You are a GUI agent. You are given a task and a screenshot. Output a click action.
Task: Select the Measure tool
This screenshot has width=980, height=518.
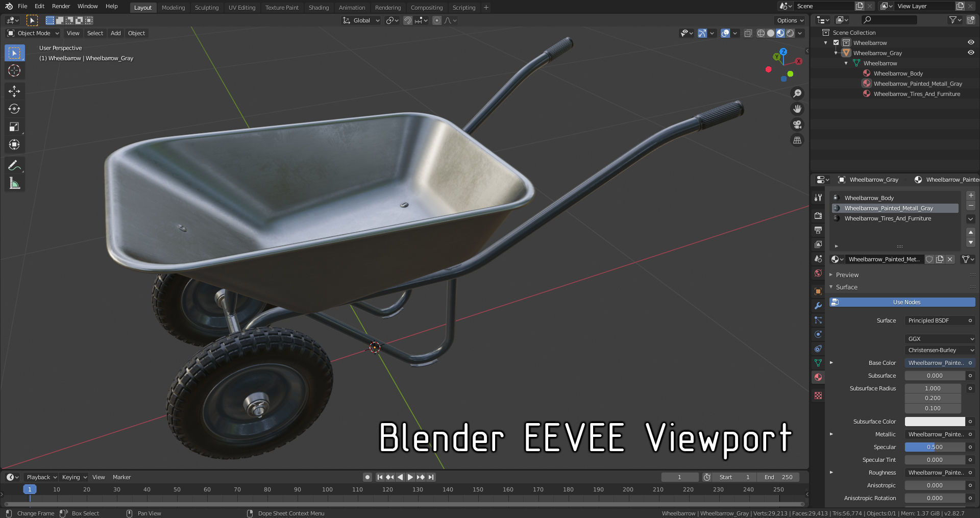(14, 183)
